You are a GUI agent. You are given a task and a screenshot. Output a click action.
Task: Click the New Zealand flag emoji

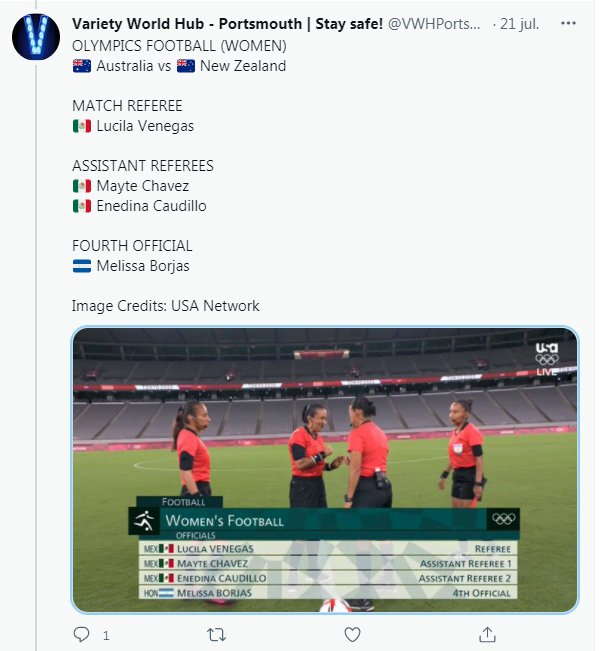(x=186, y=66)
